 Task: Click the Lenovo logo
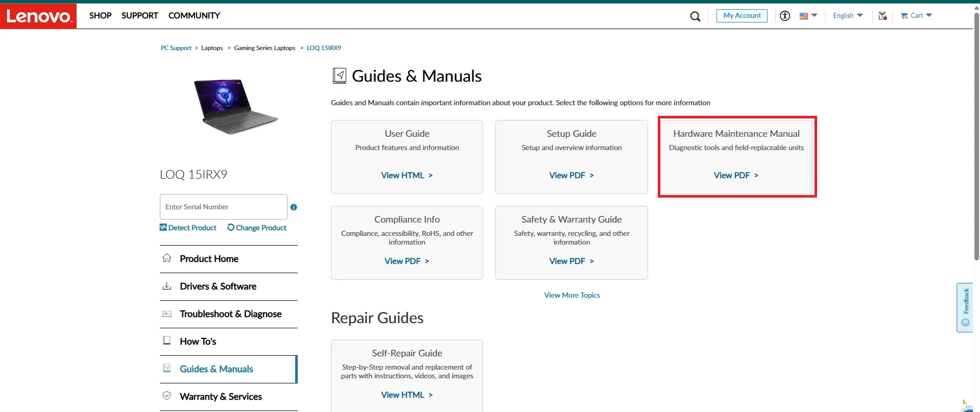pos(38,16)
